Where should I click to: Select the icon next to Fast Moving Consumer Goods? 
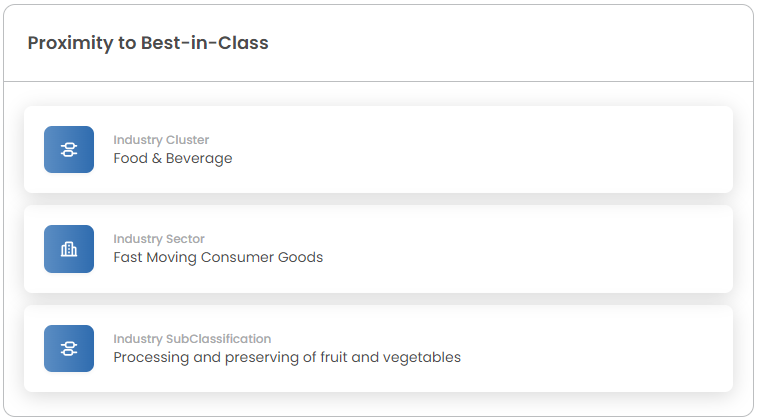pyautogui.click(x=69, y=249)
